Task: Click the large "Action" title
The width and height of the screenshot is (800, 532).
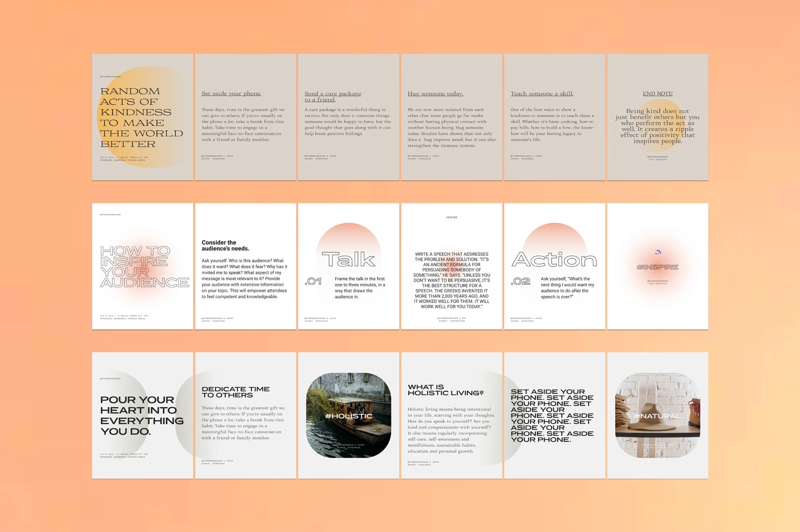Action: [554, 260]
